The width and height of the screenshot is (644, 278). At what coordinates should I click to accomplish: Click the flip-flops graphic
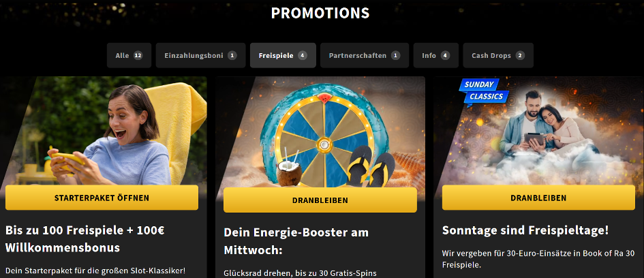[371, 166]
